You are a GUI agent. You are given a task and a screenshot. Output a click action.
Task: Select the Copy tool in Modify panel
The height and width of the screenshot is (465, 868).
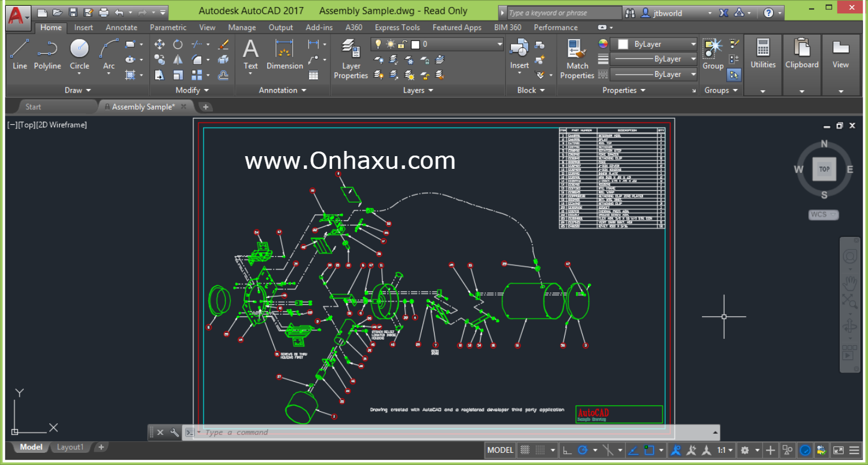click(160, 60)
